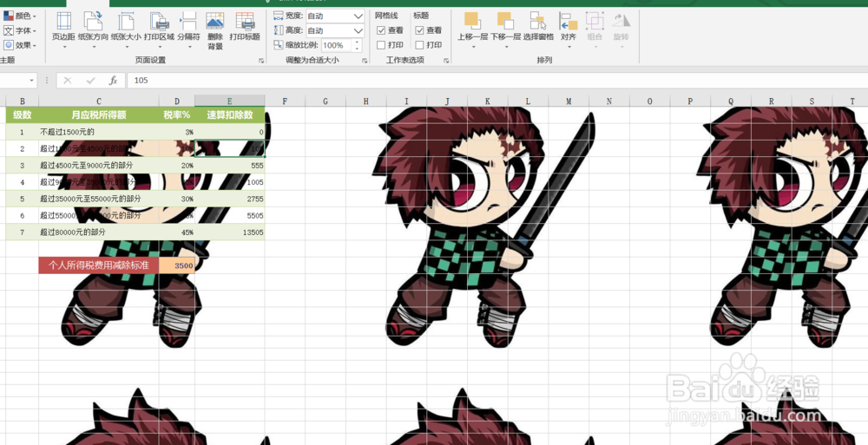Select column F header

pyautogui.click(x=285, y=101)
